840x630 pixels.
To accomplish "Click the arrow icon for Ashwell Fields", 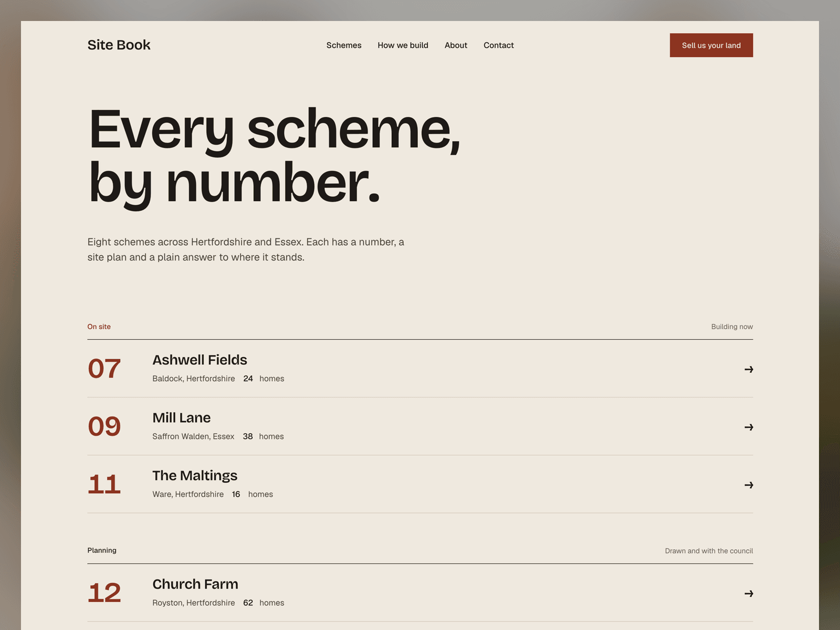I will tap(749, 370).
